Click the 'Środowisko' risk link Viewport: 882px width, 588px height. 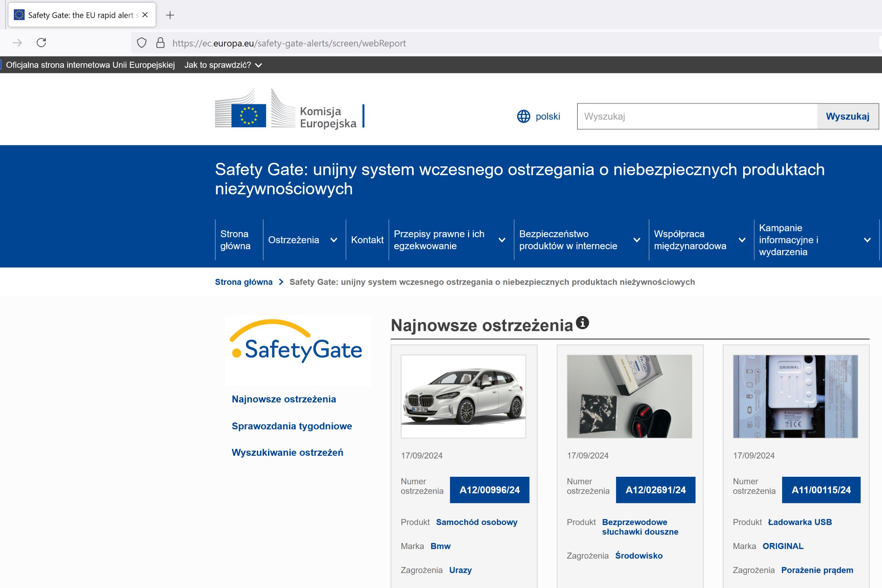click(x=639, y=556)
